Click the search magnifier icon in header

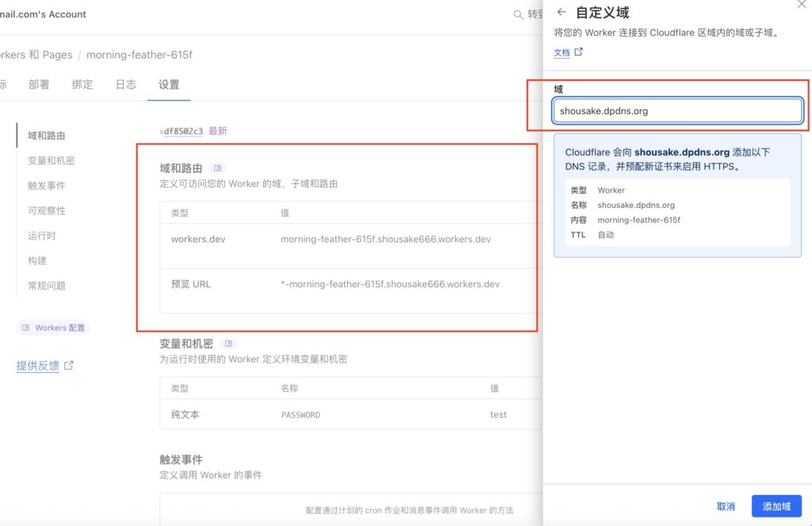coord(518,14)
